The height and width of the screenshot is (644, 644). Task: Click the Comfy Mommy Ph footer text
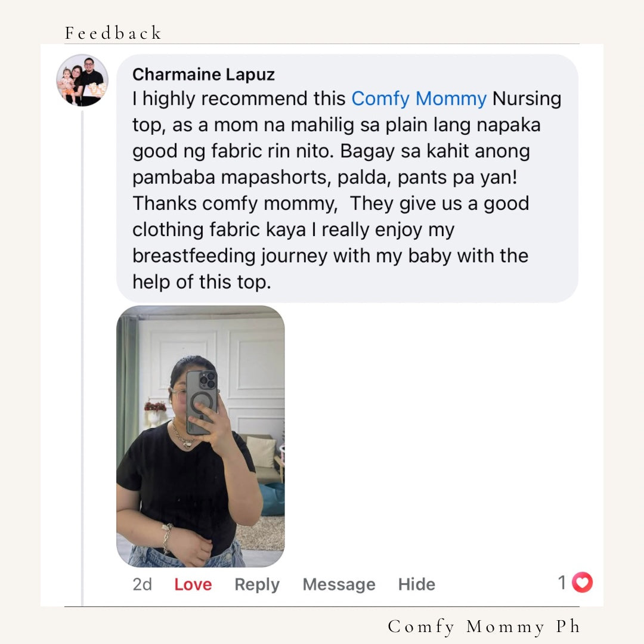coord(484,627)
